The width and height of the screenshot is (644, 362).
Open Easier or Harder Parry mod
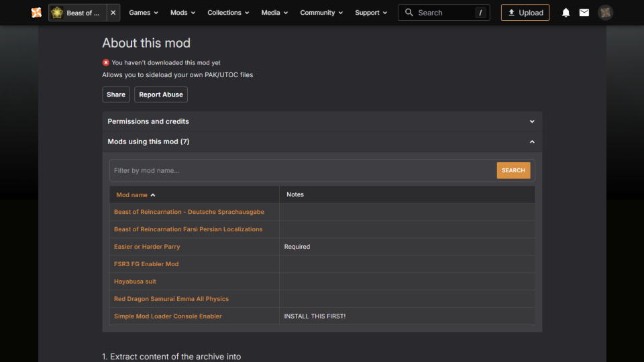[147, 247]
